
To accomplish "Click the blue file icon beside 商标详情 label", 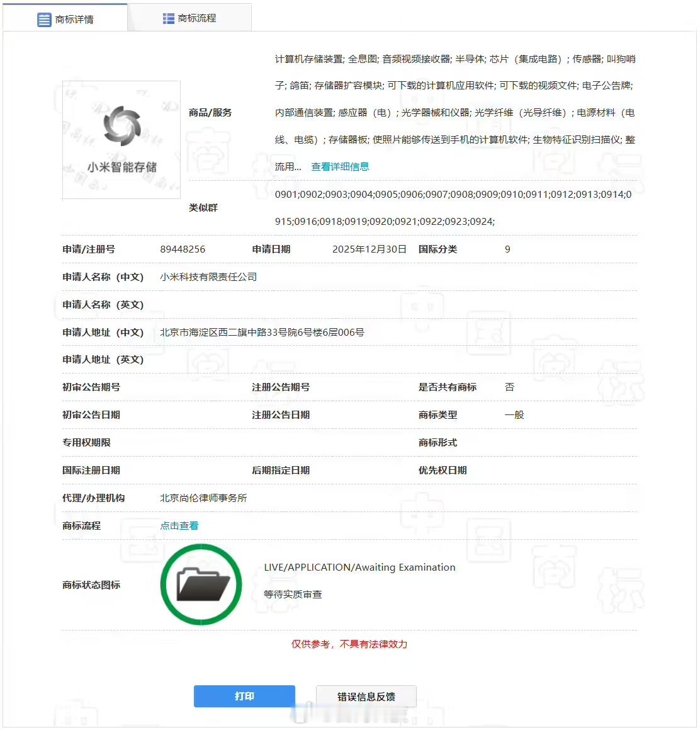I will [x=43, y=19].
